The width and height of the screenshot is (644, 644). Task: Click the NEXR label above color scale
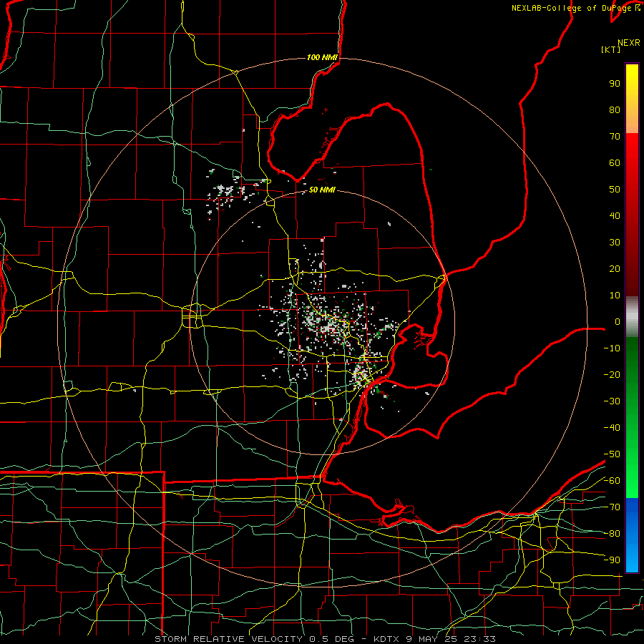(x=628, y=43)
